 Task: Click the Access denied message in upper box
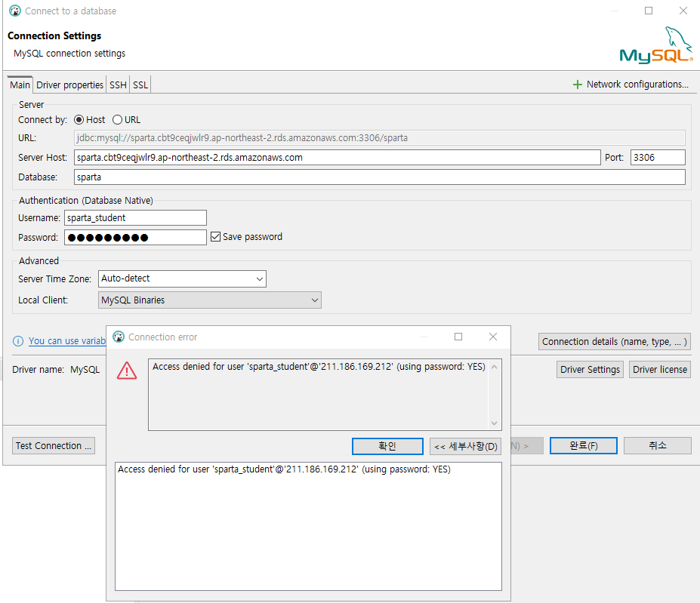tap(319, 367)
